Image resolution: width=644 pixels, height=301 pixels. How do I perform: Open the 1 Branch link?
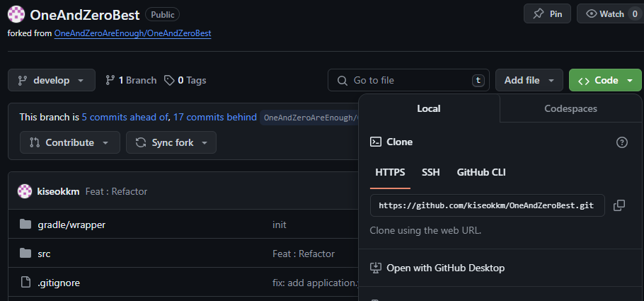click(x=131, y=80)
